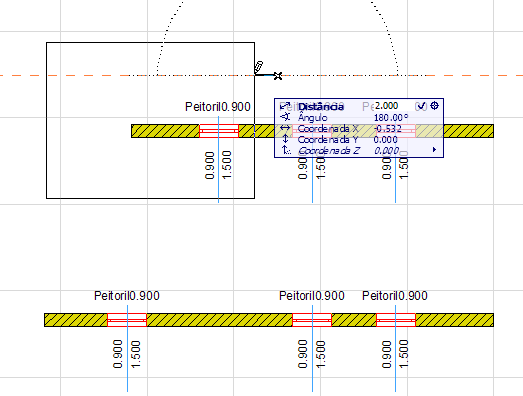
Task: Click the Coordenada X label
Action: click(328, 128)
